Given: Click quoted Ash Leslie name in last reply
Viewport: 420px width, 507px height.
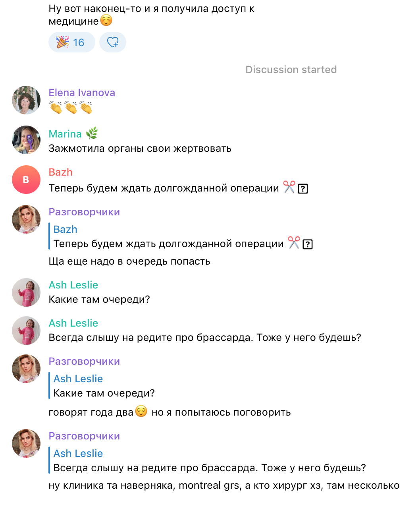Looking at the screenshot, I should tap(78, 453).
